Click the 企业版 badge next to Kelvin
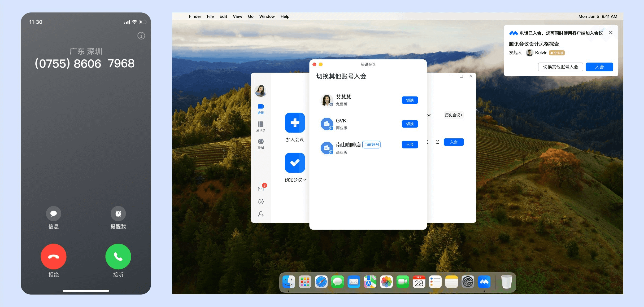The width and height of the screenshot is (644, 307). point(557,53)
